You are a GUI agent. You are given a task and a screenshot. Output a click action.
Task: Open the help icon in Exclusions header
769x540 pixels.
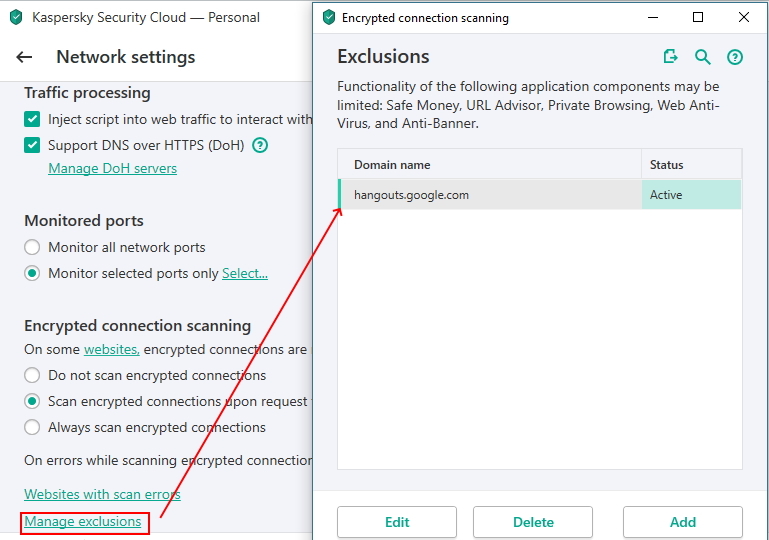click(x=734, y=57)
